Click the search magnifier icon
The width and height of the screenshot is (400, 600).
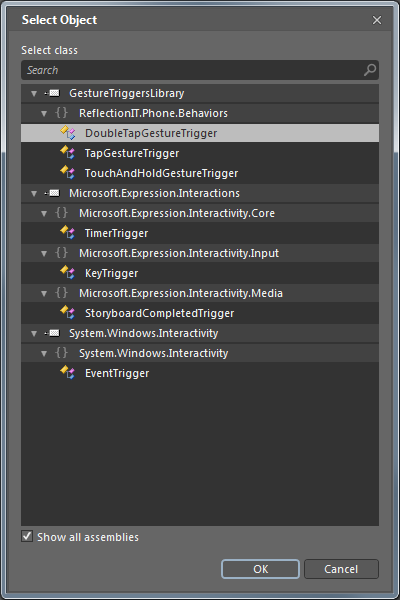click(x=370, y=70)
